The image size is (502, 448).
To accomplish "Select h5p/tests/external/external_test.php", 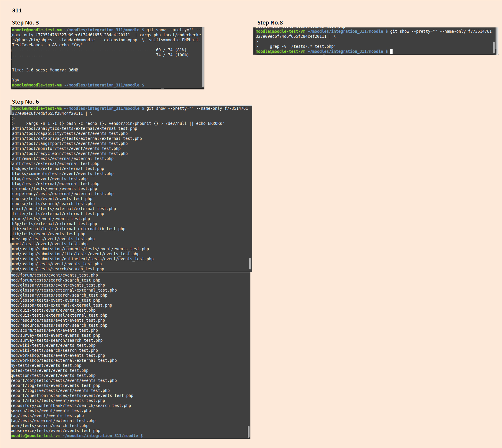I will [55, 224].
